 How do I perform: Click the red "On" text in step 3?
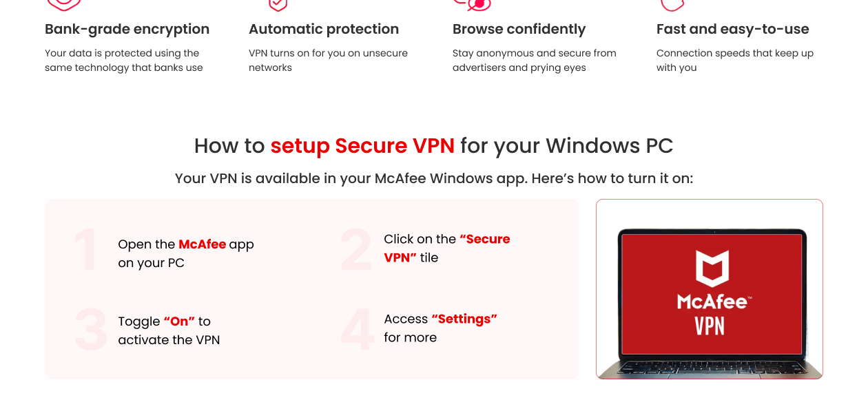(179, 321)
